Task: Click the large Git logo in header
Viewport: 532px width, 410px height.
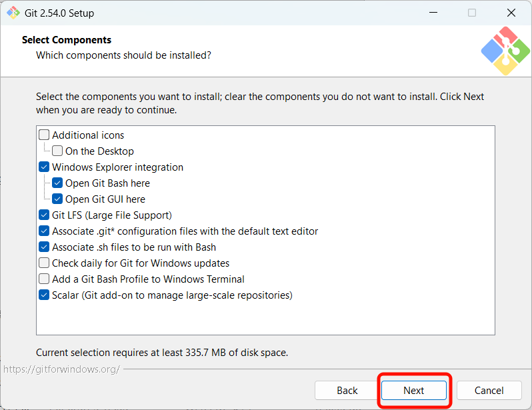Action: click(505, 51)
